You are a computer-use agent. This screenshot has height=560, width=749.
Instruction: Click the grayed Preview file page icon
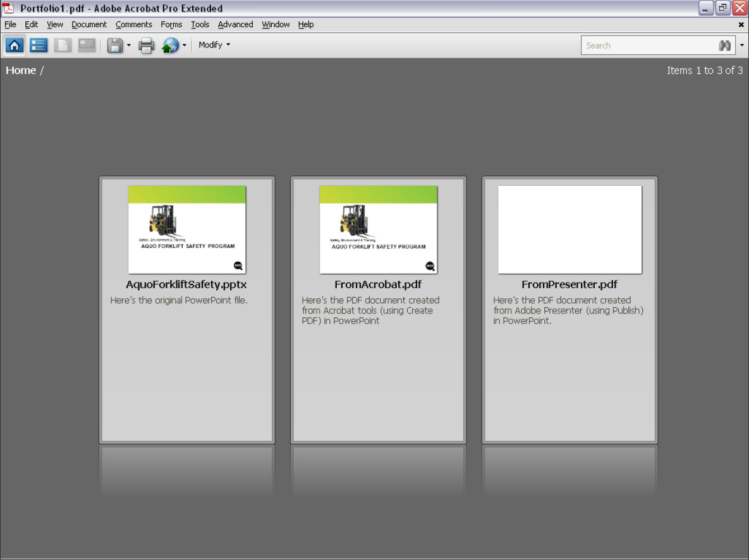62,46
